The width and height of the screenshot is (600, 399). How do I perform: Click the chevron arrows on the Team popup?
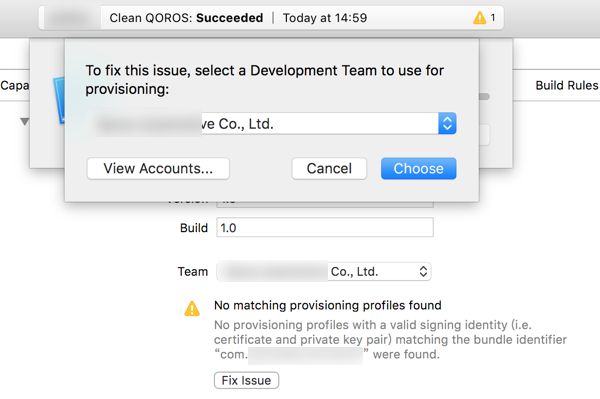pyautogui.click(x=423, y=272)
